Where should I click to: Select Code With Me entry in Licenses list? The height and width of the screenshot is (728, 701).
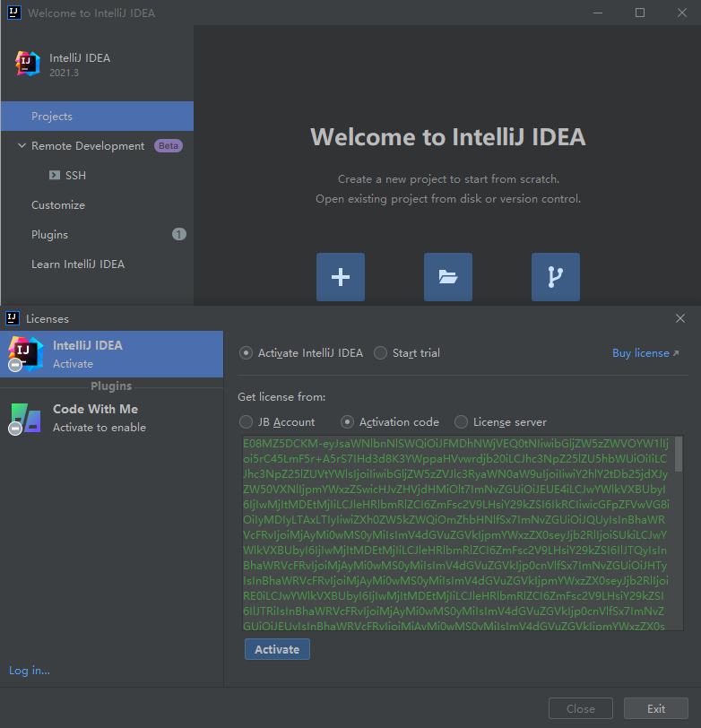pos(111,418)
